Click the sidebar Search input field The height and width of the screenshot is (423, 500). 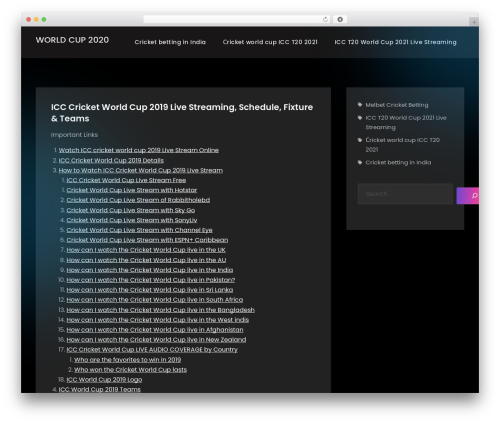405,194
